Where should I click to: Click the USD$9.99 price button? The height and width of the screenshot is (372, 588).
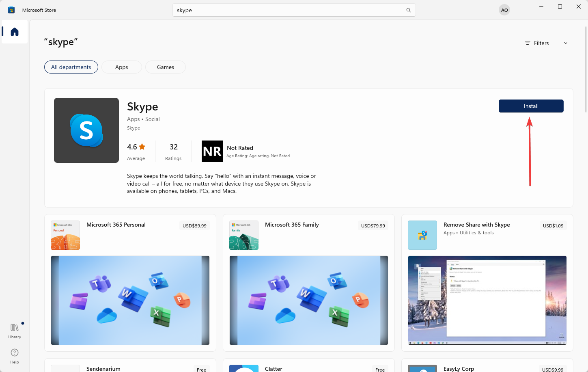pyautogui.click(x=553, y=369)
